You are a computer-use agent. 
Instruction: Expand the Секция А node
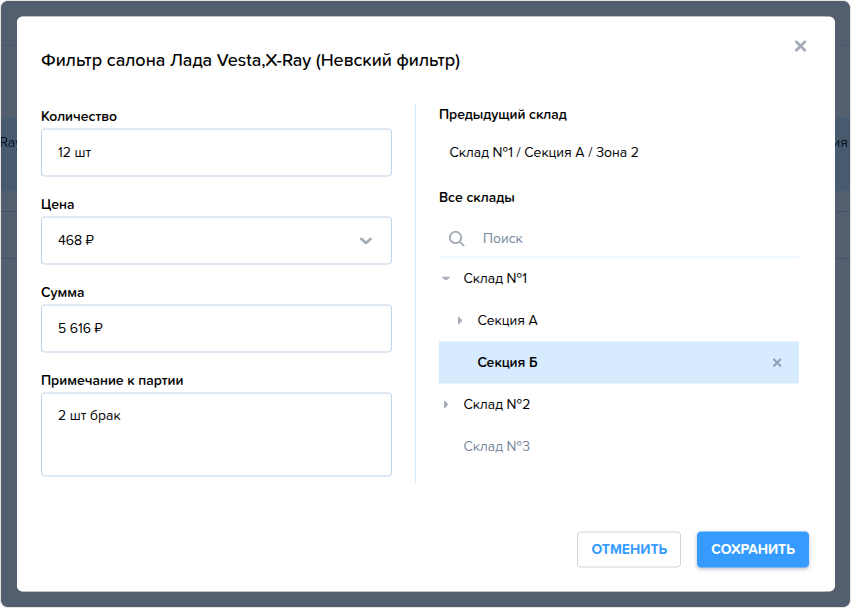click(460, 320)
